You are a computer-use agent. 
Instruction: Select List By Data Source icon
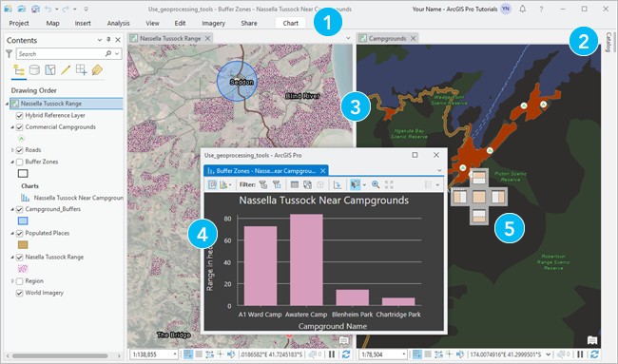pos(34,69)
